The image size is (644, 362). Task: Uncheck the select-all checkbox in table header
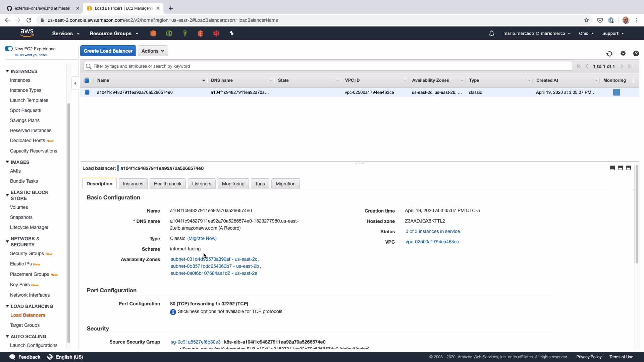pyautogui.click(x=87, y=80)
